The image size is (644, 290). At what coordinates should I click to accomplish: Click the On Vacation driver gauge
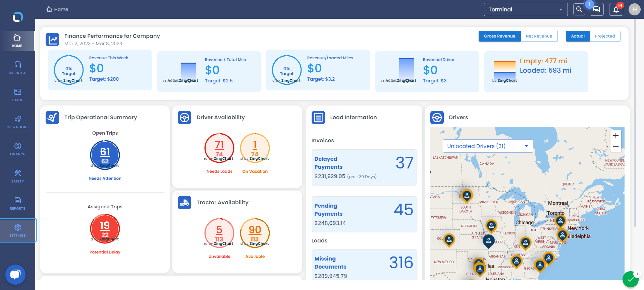coord(255,148)
